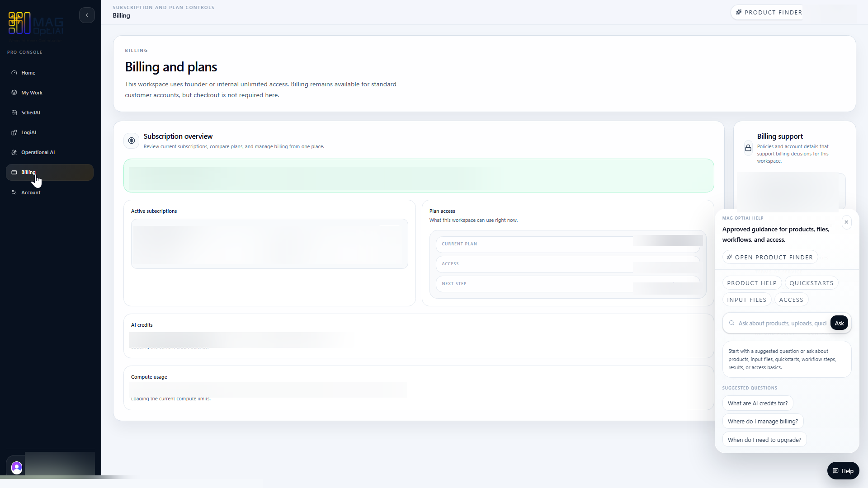Image resolution: width=868 pixels, height=488 pixels.
Task: Click the Home gauge icon
Action: 14,73
